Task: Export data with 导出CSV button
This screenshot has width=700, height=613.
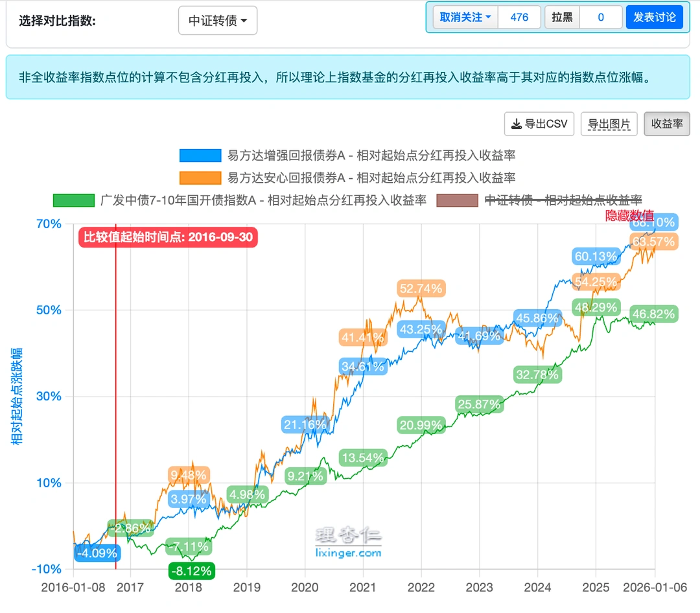Action: tap(539, 124)
